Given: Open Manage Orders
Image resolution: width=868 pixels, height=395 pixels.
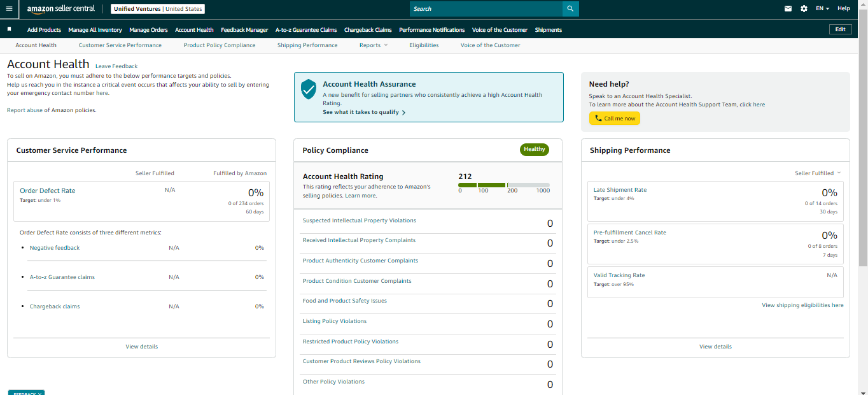Looking at the screenshot, I should 148,30.
